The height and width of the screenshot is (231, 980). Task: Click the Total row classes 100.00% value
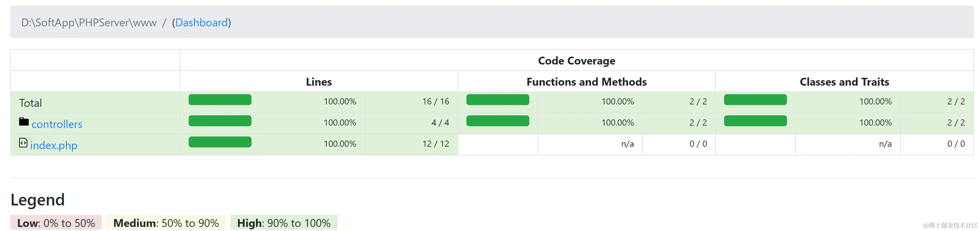point(875,101)
